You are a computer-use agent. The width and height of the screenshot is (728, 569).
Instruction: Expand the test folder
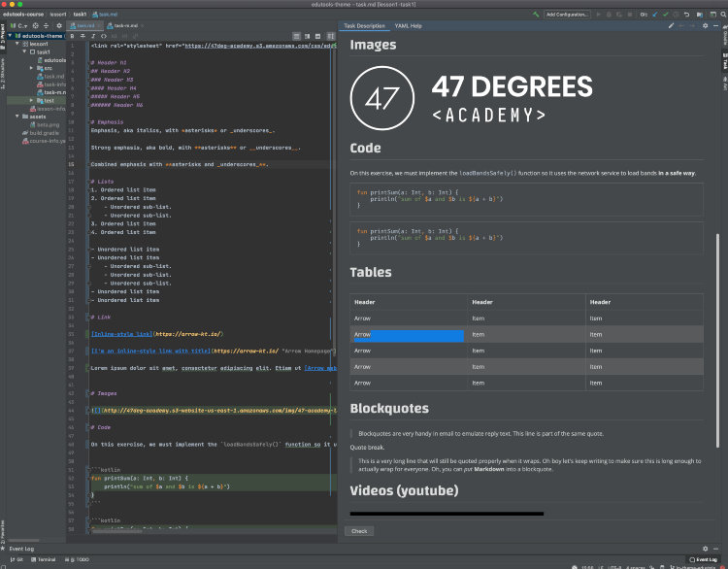click(32, 100)
